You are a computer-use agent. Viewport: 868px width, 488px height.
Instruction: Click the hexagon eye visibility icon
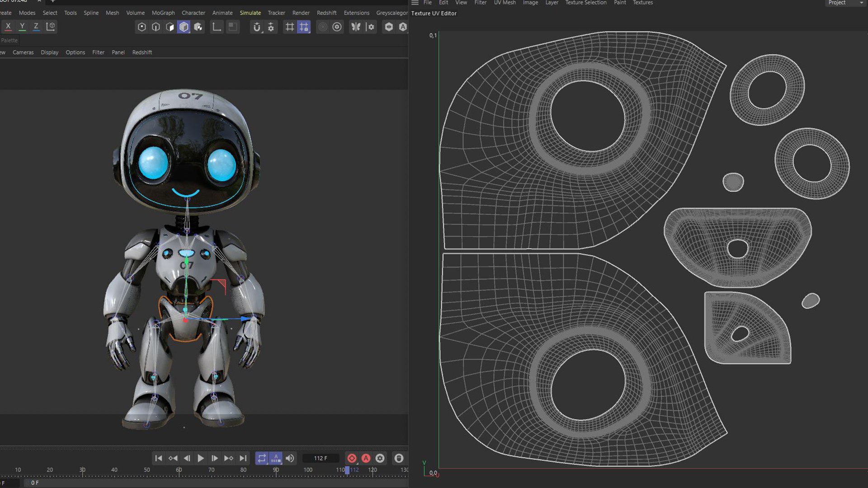(389, 27)
